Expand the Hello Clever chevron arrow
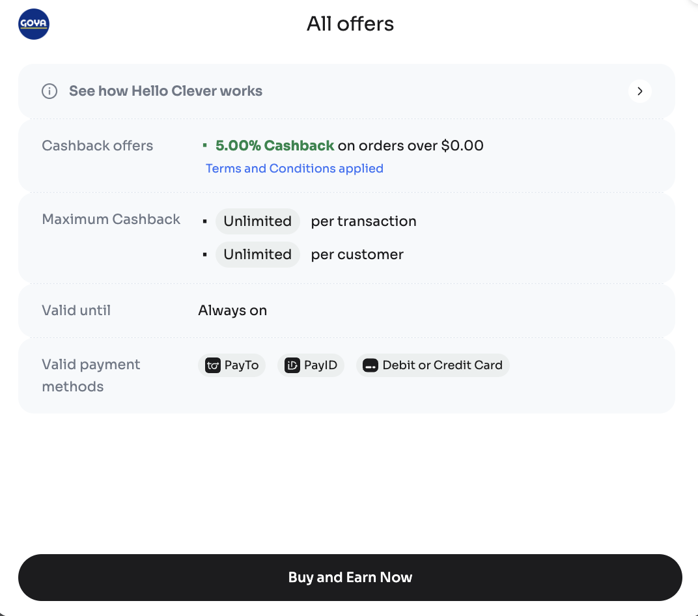 coord(639,91)
